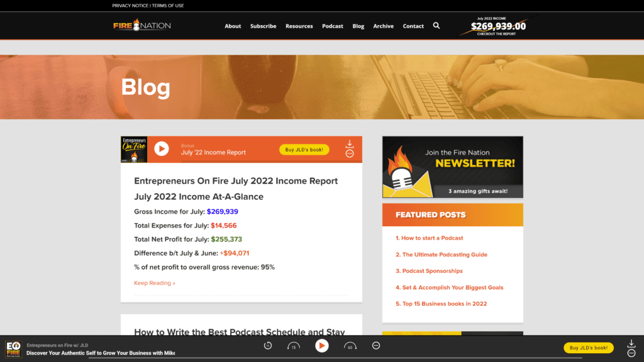Click the Featured Posts header
The height and width of the screenshot is (362, 644).
click(453, 215)
